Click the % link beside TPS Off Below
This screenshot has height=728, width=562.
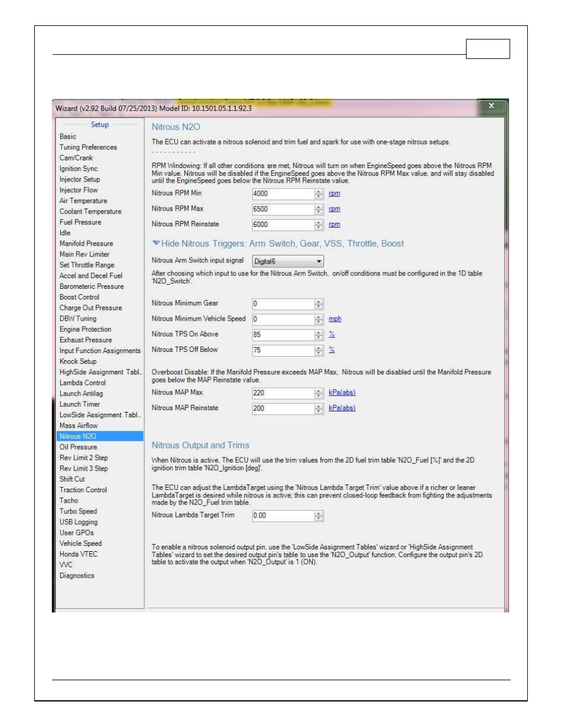click(332, 350)
